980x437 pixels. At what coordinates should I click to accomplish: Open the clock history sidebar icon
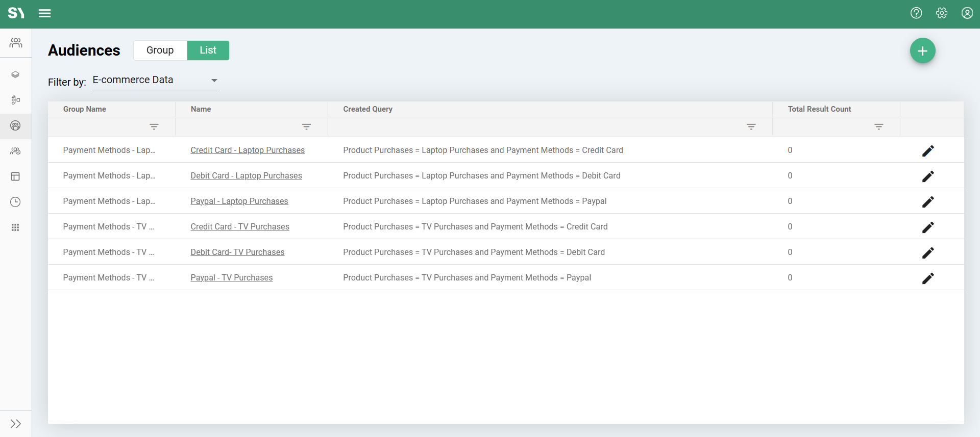click(x=15, y=202)
